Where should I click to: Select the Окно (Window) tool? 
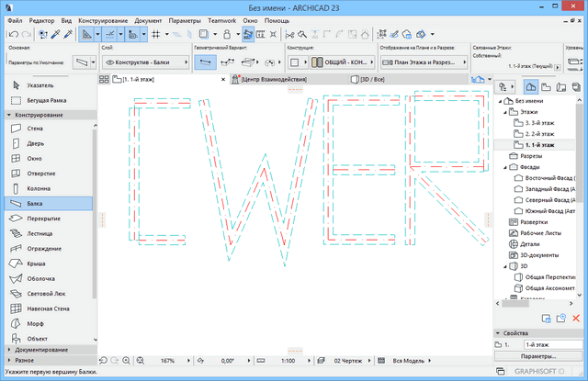pos(36,159)
